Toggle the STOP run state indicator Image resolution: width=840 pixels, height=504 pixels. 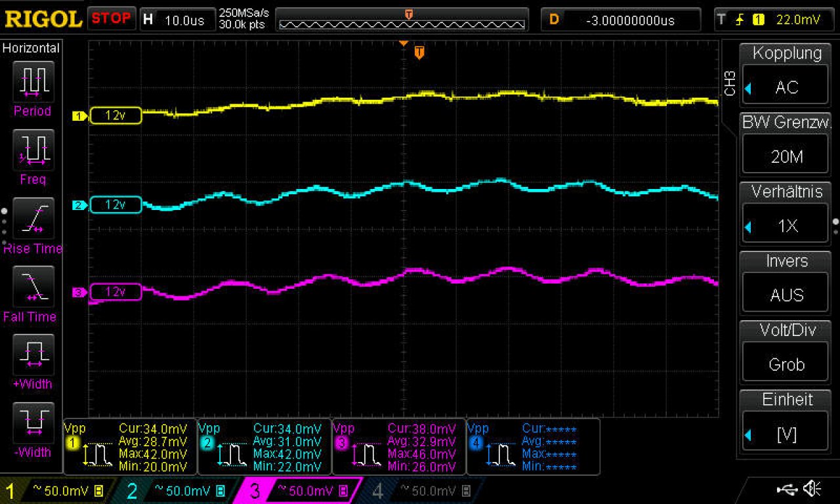[x=112, y=18]
